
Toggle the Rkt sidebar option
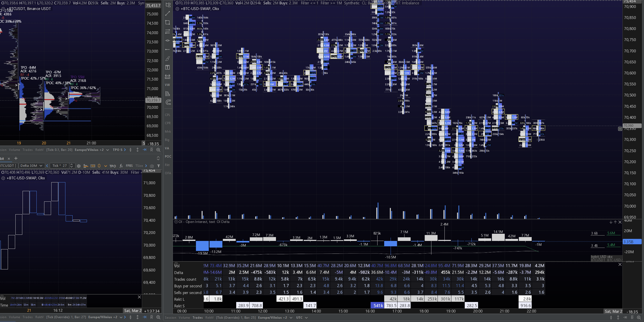pyautogui.click(x=167, y=165)
